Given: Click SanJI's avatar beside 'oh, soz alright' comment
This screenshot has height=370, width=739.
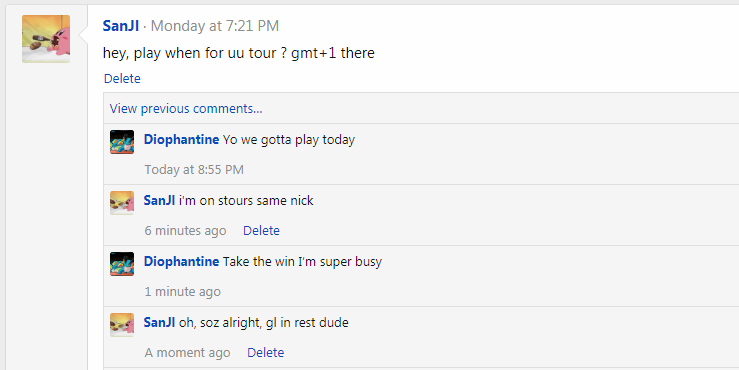Looking at the screenshot, I should coord(122,325).
